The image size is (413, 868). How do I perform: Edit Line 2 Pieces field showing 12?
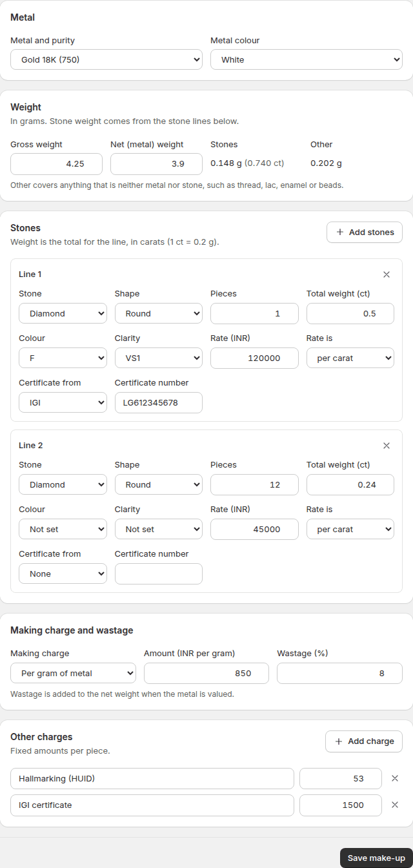pyautogui.click(x=254, y=484)
